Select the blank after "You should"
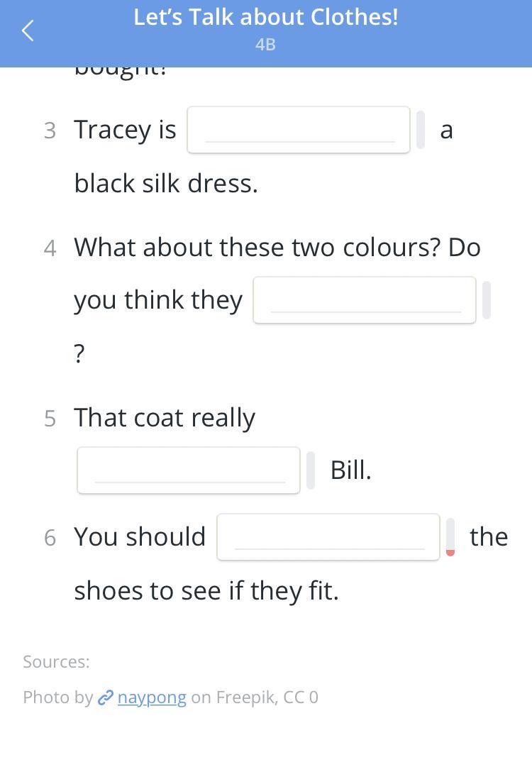Screen dimensions: 532x767 click(x=328, y=536)
